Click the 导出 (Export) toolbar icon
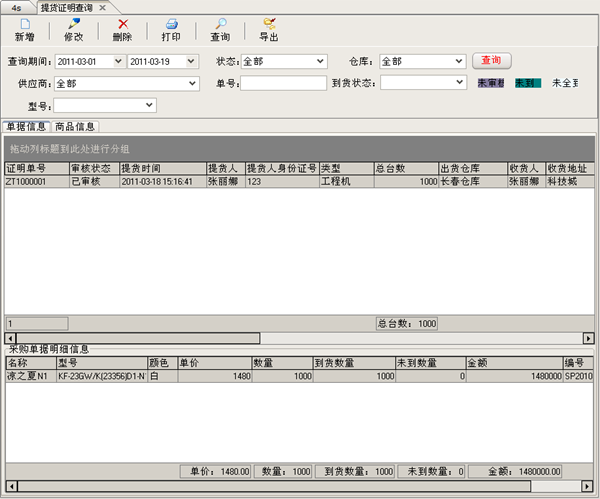600x499 pixels. pos(268,24)
